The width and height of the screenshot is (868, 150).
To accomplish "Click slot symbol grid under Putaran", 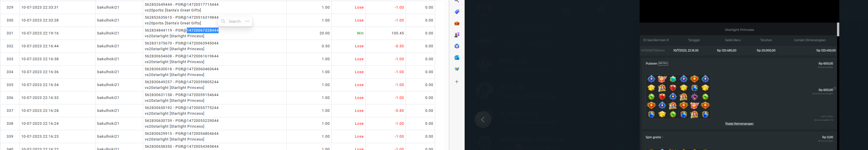I will [678, 97].
